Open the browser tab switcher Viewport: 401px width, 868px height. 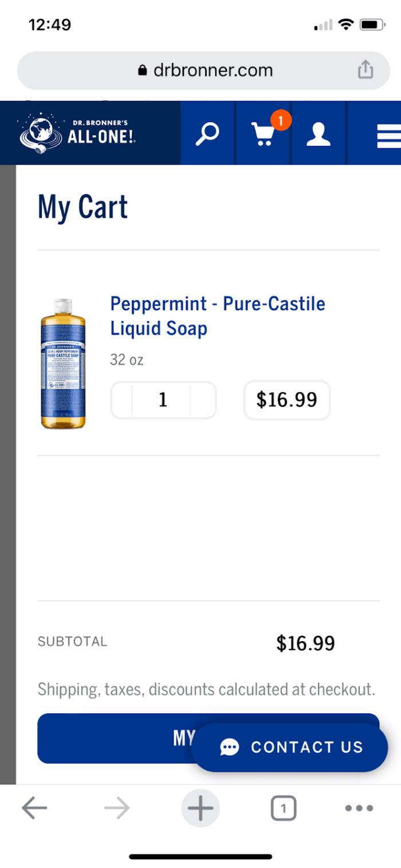283,808
